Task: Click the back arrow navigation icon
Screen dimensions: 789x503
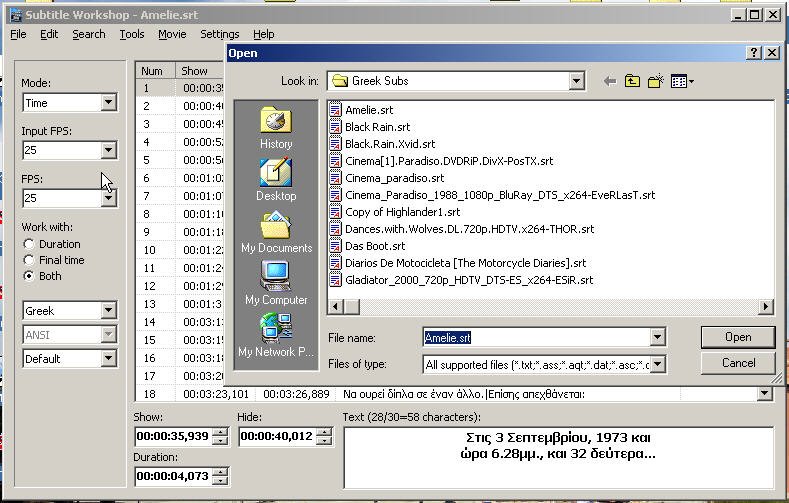Action: click(609, 81)
